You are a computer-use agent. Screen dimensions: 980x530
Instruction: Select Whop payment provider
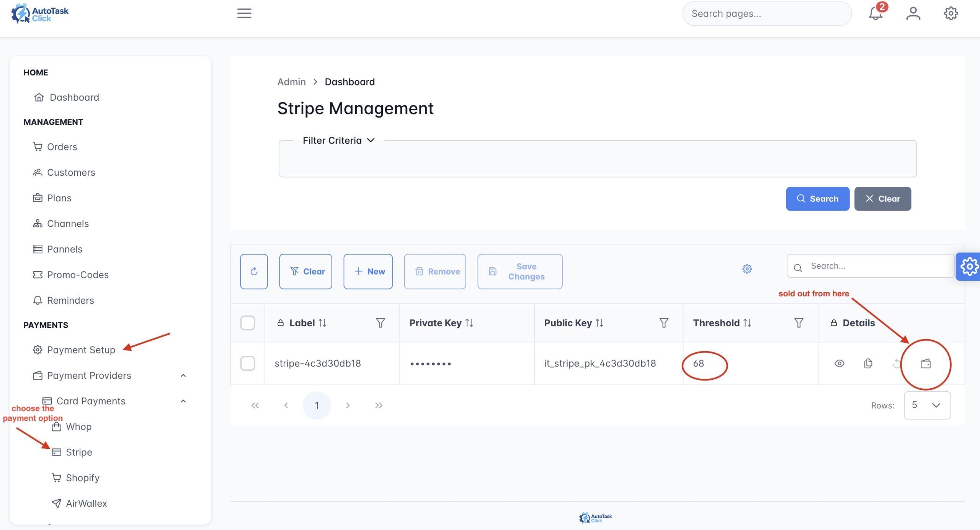coord(72,427)
